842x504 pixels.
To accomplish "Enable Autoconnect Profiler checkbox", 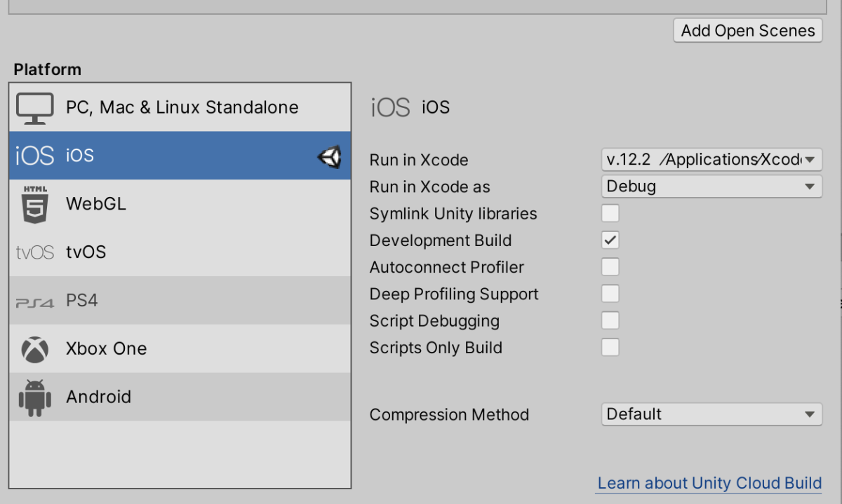I will coord(610,266).
